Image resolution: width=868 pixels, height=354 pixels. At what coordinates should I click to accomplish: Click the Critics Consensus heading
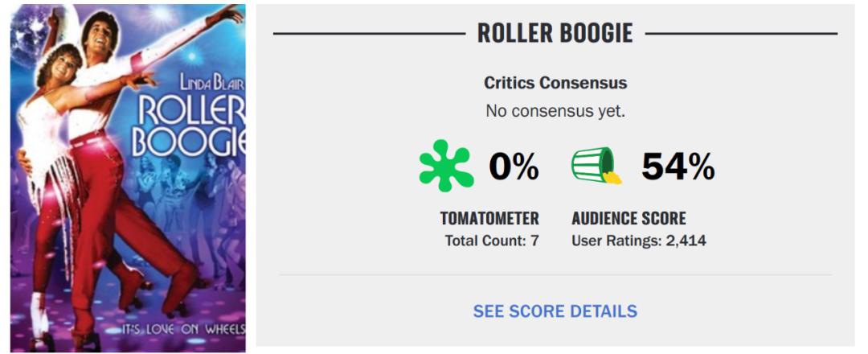click(x=555, y=83)
